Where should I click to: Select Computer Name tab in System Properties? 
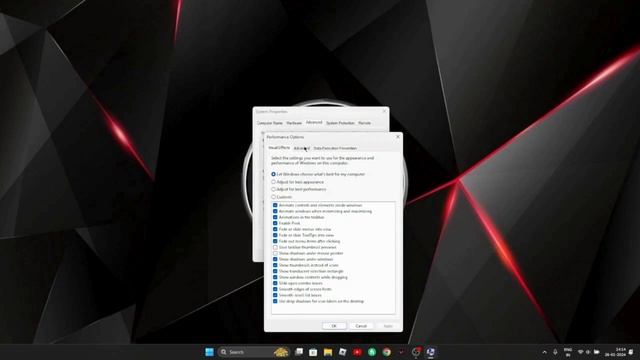269,123
